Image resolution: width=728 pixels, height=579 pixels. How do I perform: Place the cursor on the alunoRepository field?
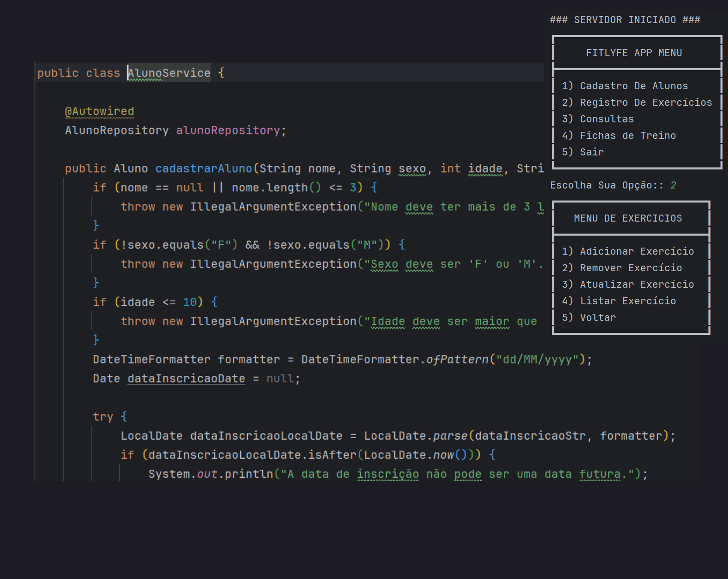pyautogui.click(x=228, y=130)
